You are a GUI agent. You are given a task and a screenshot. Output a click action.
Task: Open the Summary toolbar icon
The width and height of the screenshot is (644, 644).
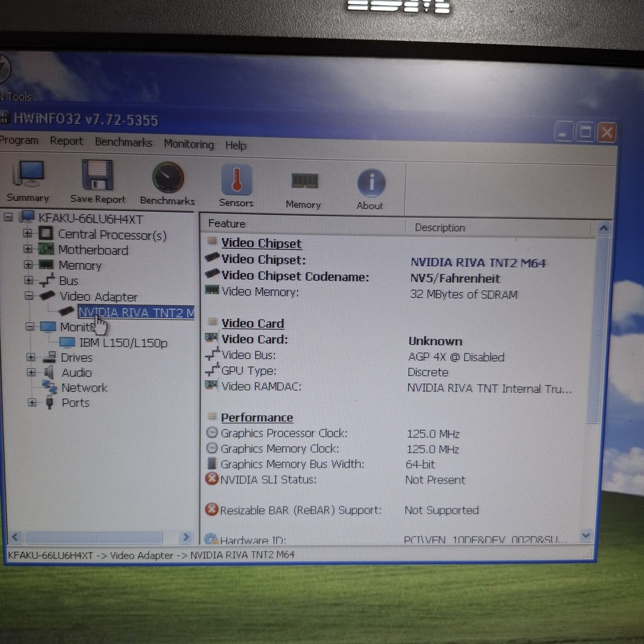[x=28, y=174]
